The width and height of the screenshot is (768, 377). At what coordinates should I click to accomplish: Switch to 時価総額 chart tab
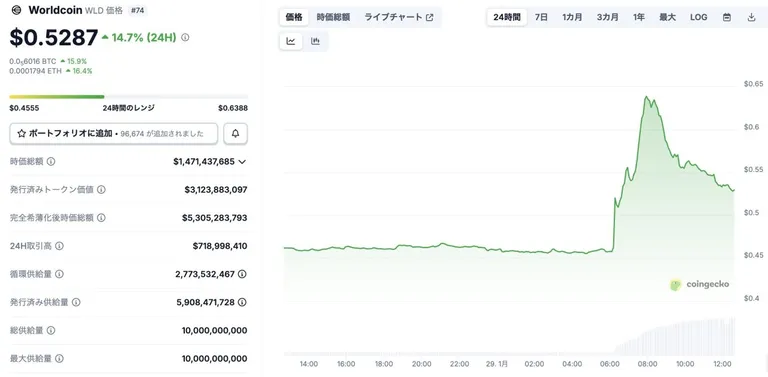pos(333,17)
